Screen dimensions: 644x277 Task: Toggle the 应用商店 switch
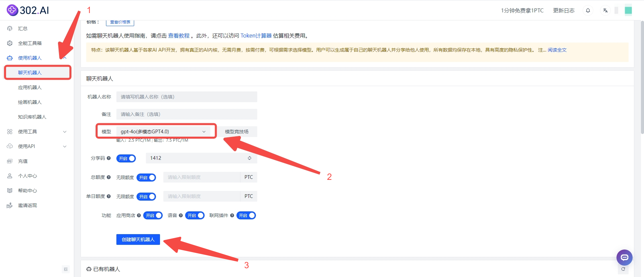pos(153,215)
